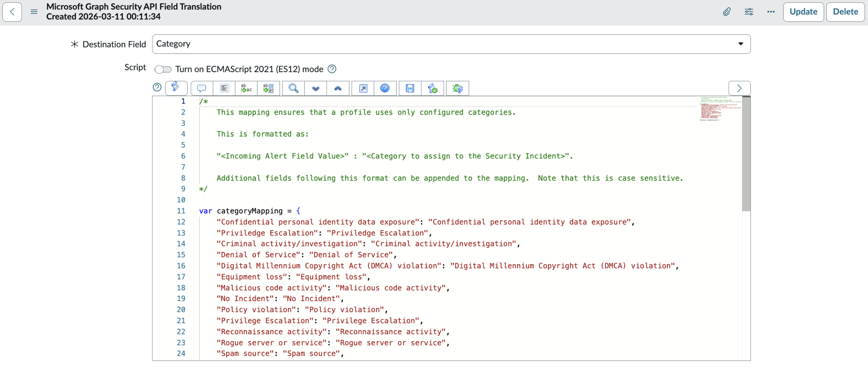The height and width of the screenshot is (369, 868).
Task: Click 'Confidential personal identity data exposure' line
Action: coord(426,222)
